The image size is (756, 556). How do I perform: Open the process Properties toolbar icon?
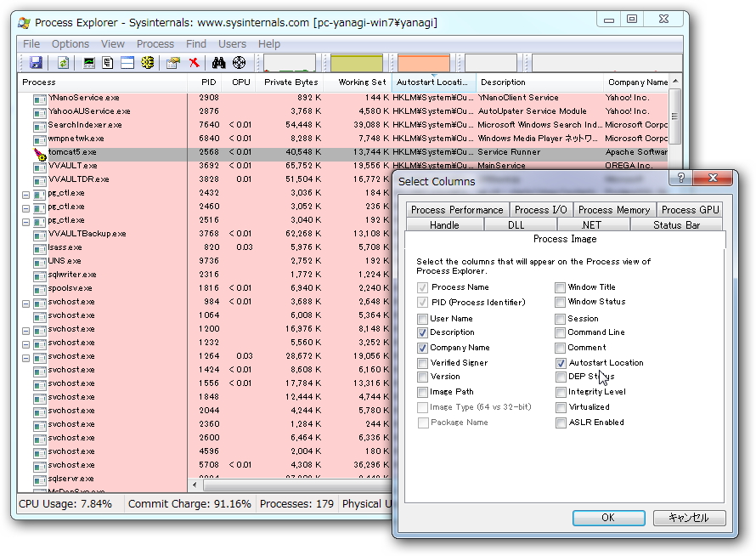(174, 62)
